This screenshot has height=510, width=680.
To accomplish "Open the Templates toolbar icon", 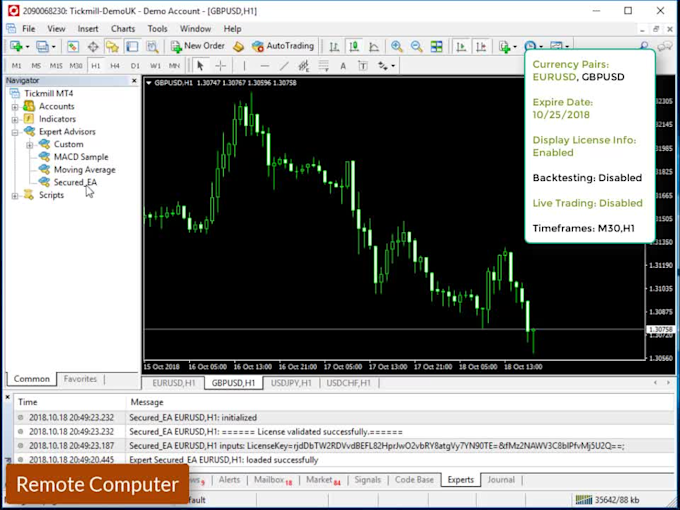I will click(x=556, y=46).
